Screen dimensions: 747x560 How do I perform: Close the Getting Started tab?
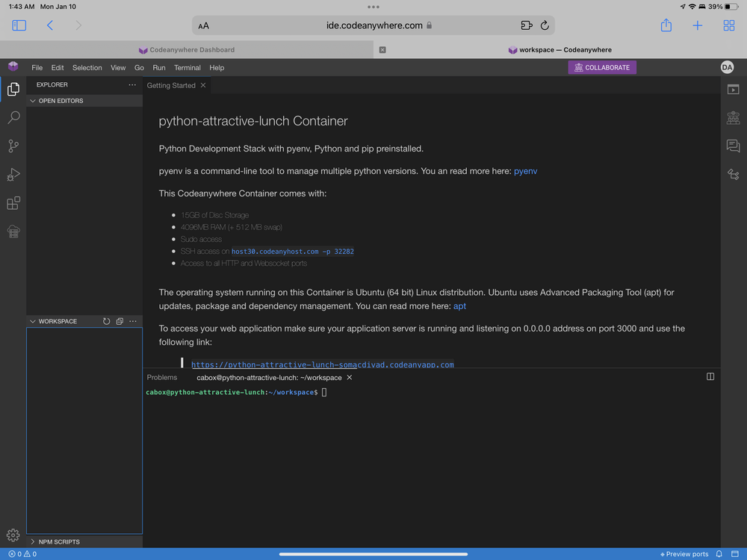pyautogui.click(x=203, y=85)
